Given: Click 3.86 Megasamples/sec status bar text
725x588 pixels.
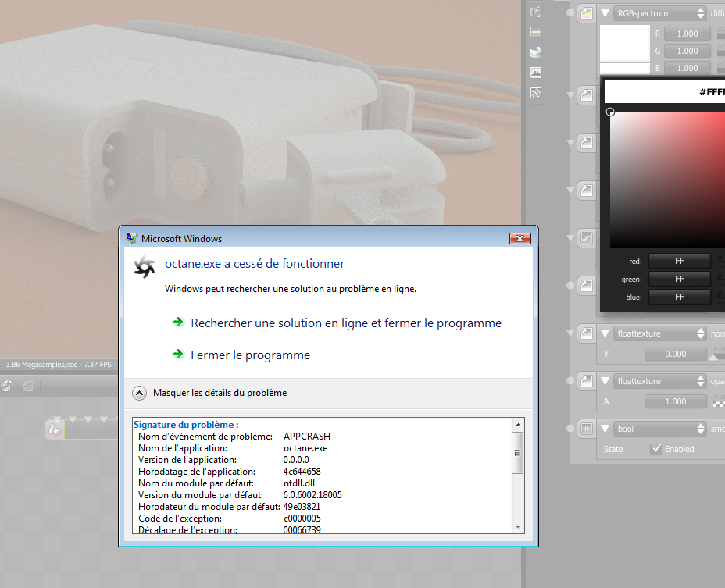Looking at the screenshot, I should 41,364.
